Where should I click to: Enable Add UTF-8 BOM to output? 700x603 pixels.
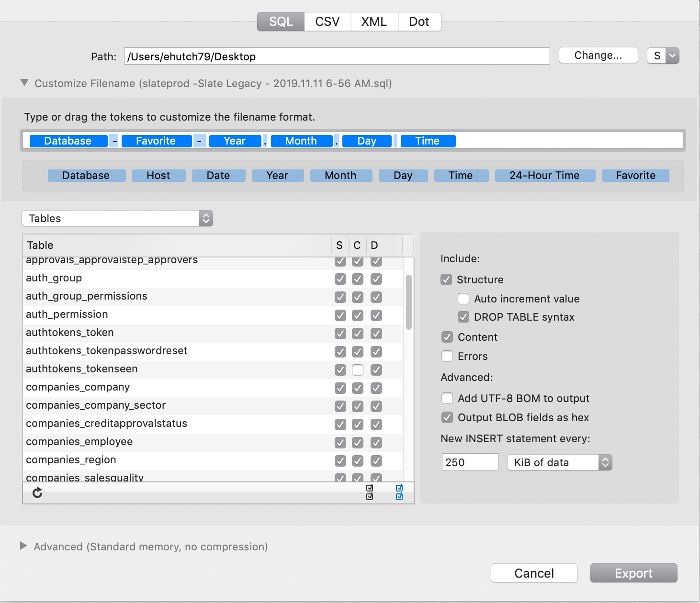(447, 398)
